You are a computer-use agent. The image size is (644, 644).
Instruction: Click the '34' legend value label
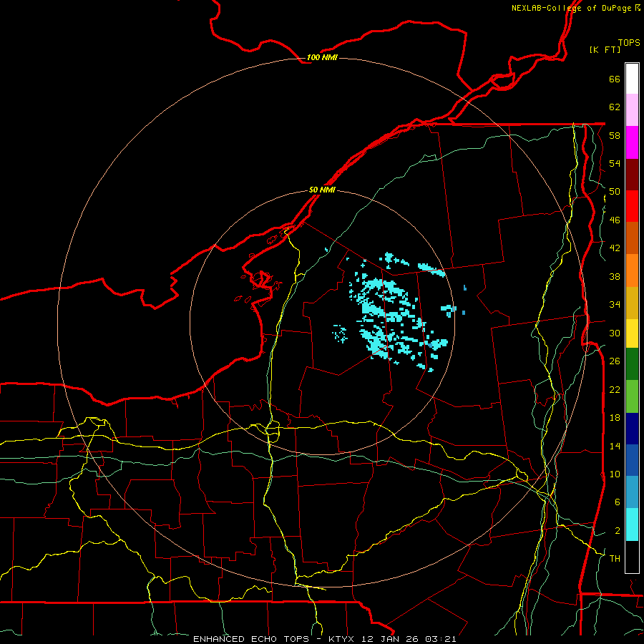coord(615,304)
